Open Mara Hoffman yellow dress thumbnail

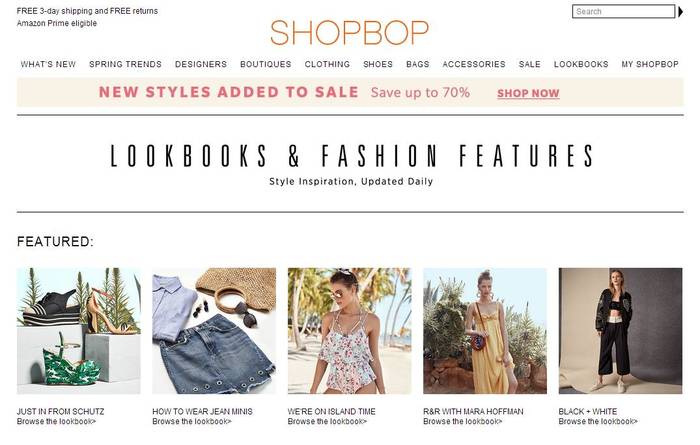click(485, 331)
